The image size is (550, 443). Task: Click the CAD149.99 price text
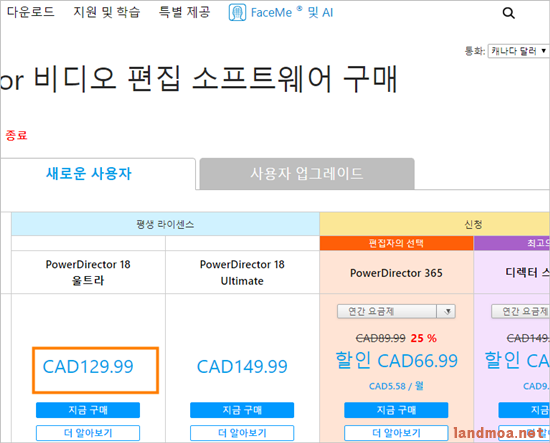[242, 367]
